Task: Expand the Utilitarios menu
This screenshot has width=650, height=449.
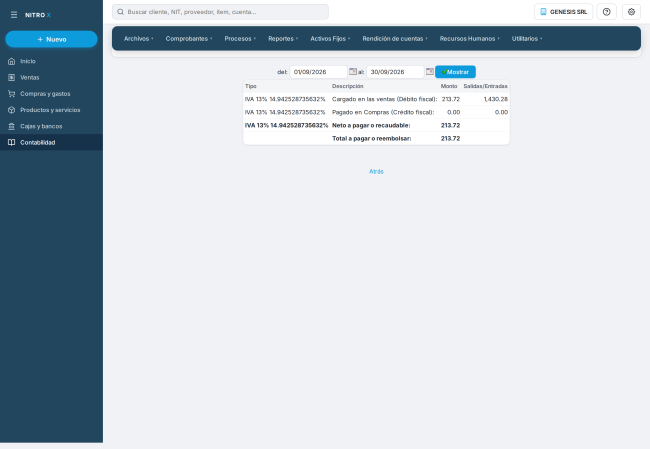Action: click(x=527, y=39)
